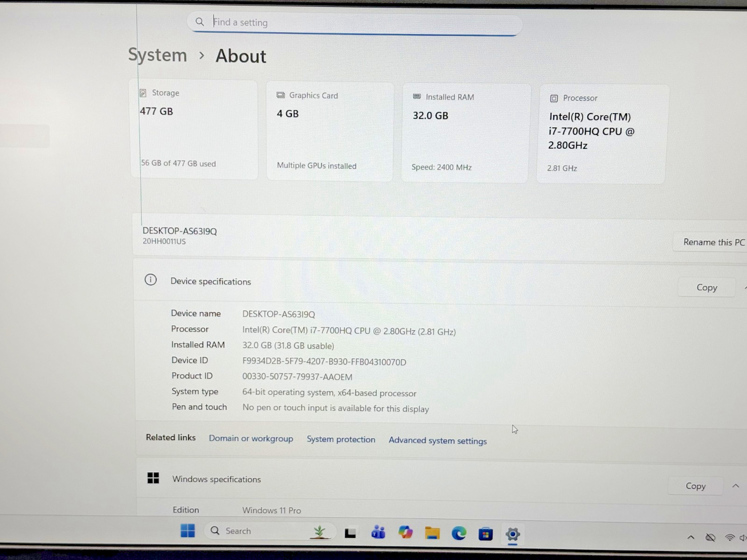This screenshot has width=747, height=560.
Task: Open the Graphics Card card
Action: [330, 132]
